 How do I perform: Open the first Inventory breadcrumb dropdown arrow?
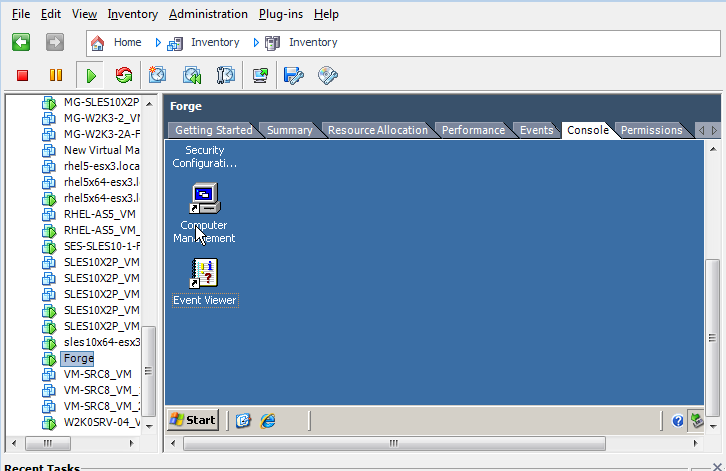click(x=158, y=43)
